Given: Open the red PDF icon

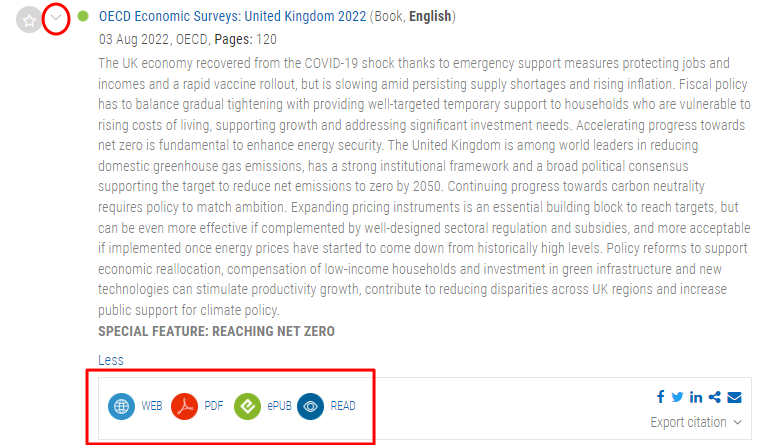Looking at the screenshot, I should click(x=184, y=406).
